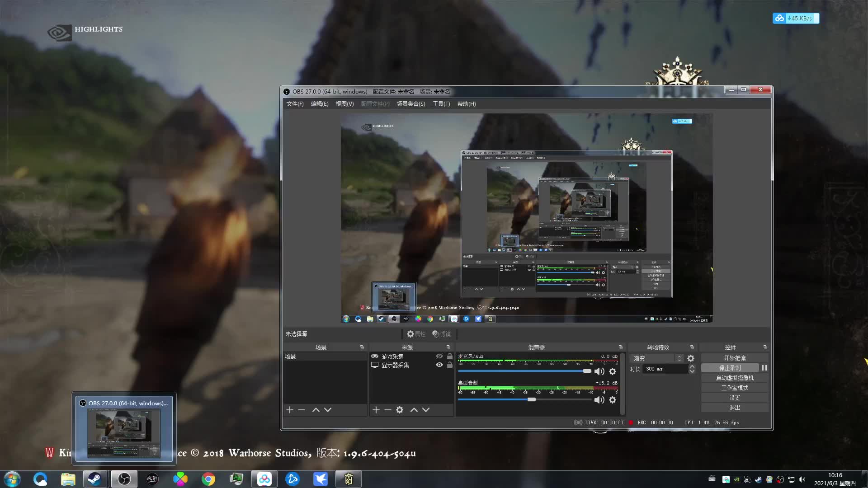
Task: Pause recording with pause icon
Action: (x=764, y=368)
